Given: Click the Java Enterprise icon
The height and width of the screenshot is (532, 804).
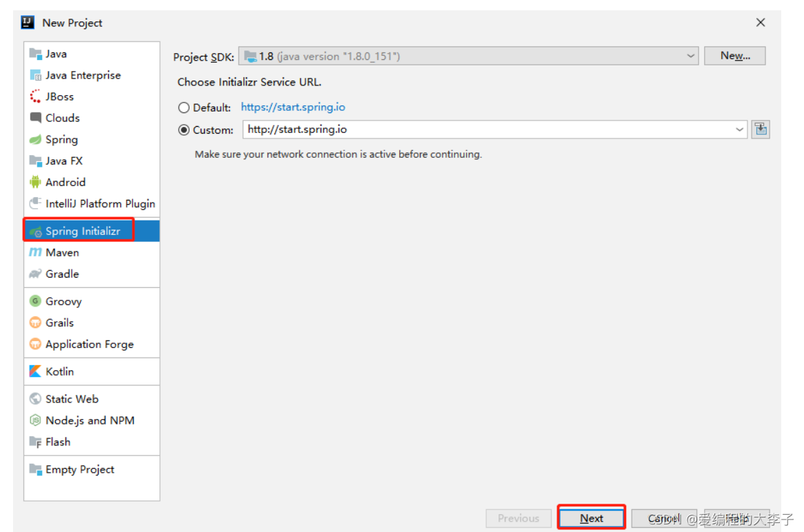Looking at the screenshot, I should tap(35, 75).
